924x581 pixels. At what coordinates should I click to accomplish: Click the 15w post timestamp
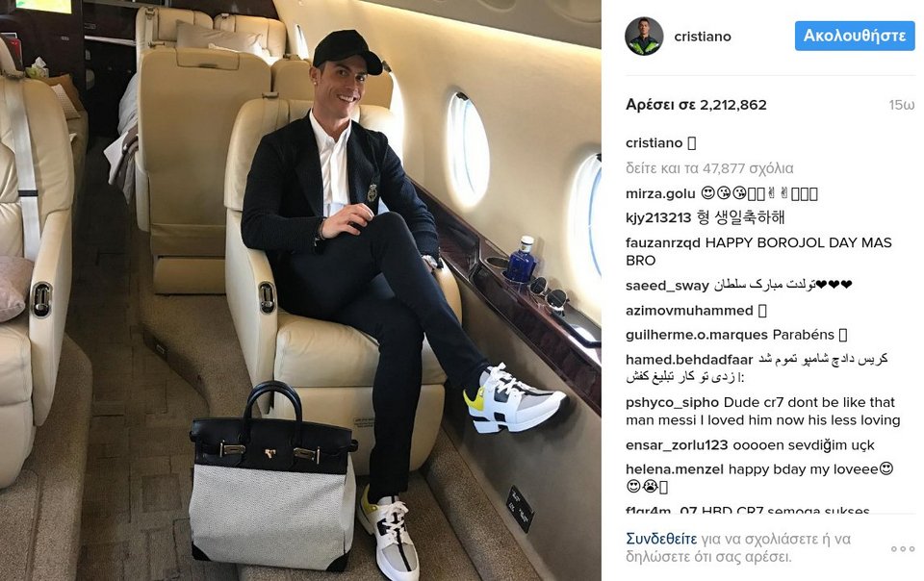point(902,105)
